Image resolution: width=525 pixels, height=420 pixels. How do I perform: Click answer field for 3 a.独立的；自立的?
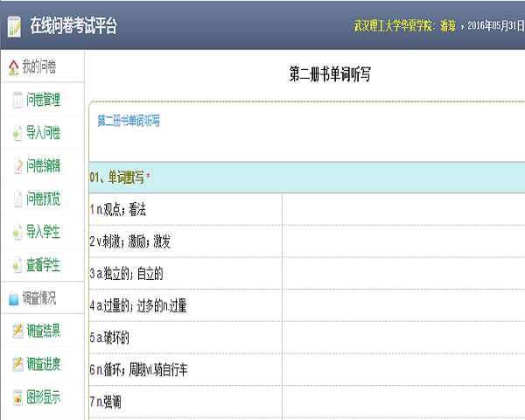pos(402,273)
